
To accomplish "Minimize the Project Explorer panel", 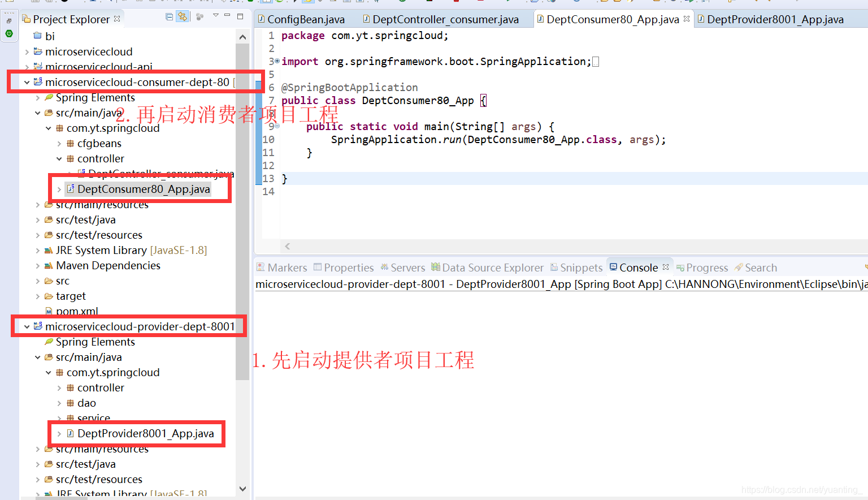I will [x=227, y=15].
